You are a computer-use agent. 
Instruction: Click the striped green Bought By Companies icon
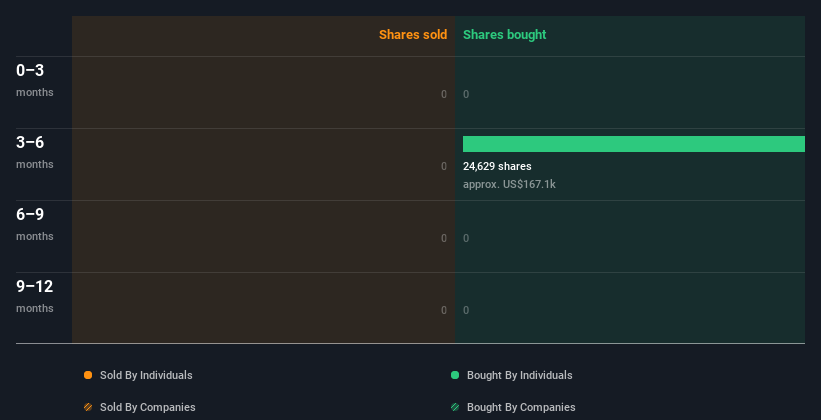455,407
